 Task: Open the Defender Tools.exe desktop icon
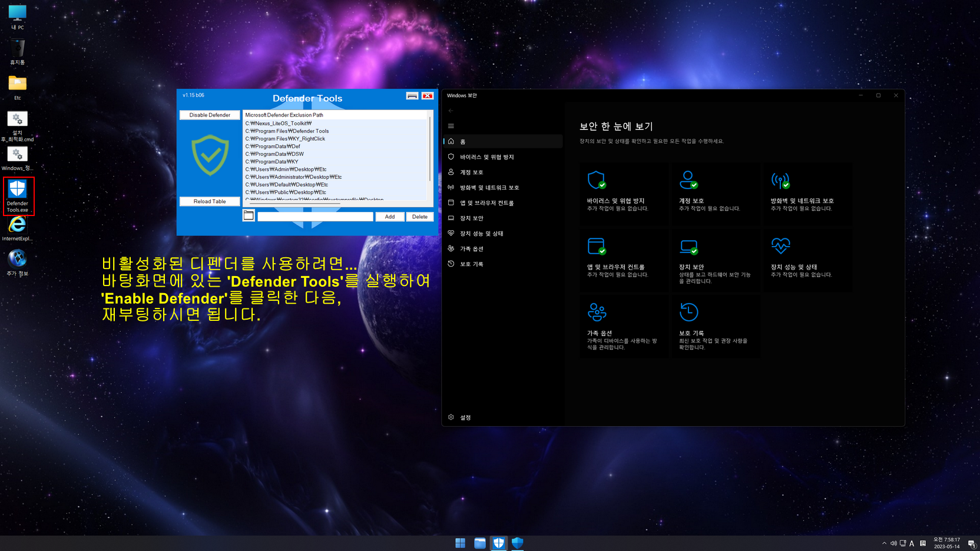18,196
